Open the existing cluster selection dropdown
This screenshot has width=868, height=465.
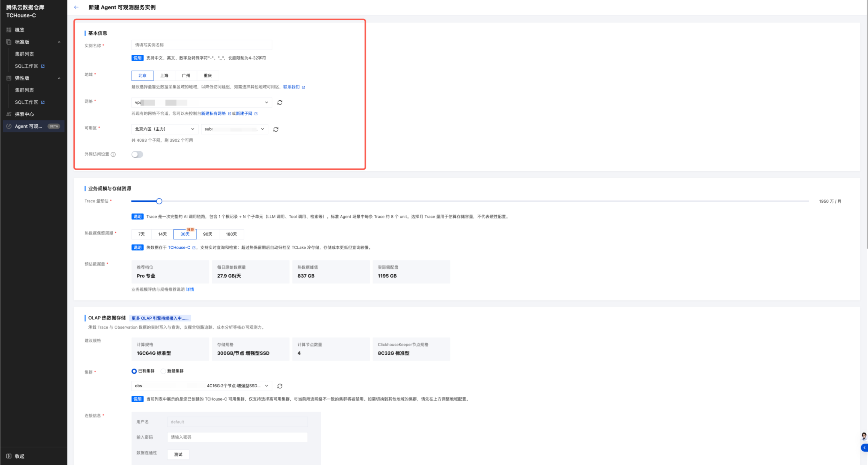tap(201, 386)
